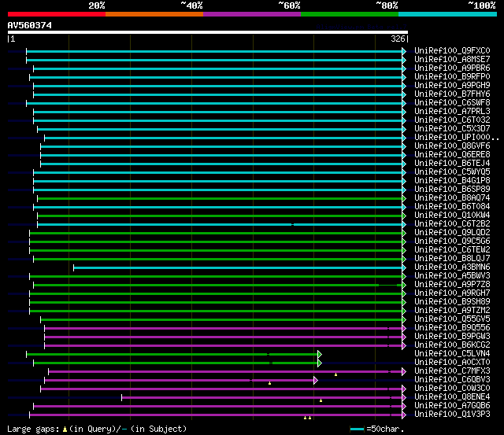Image resolution: width=504 pixels, height=435 pixels.
Task: Click the cyan 50char scale bar
Action: pyautogui.click(x=357, y=429)
